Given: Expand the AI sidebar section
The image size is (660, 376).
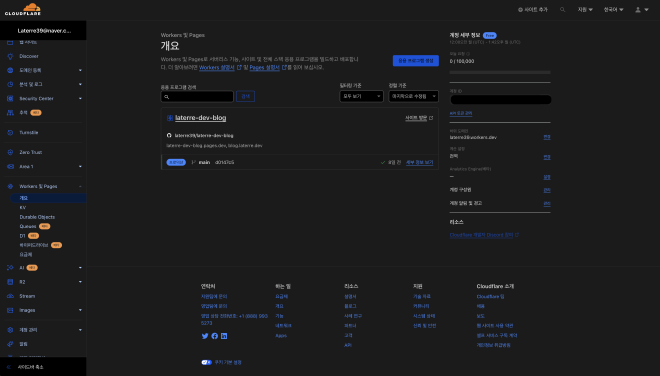Looking at the screenshot, I should coord(80,268).
